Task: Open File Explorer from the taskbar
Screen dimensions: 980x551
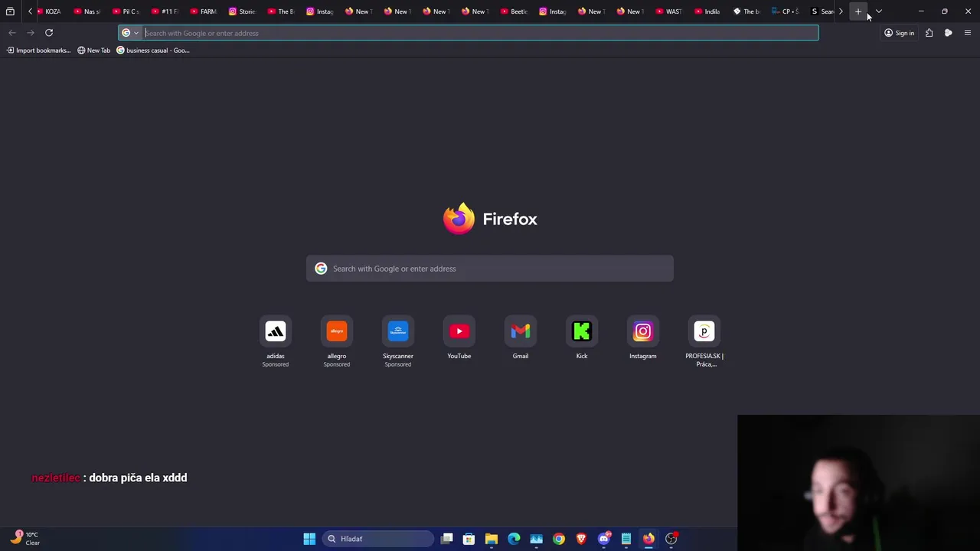Action: click(492, 539)
